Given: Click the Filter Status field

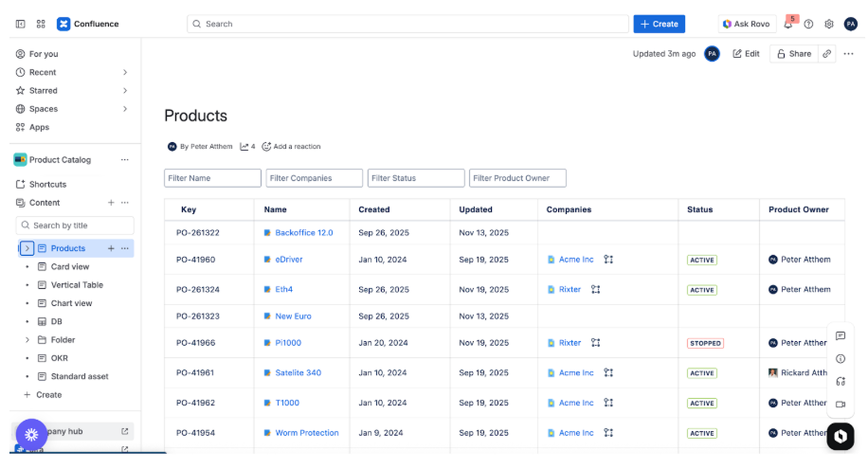Looking at the screenshot, I should (416, 178).
